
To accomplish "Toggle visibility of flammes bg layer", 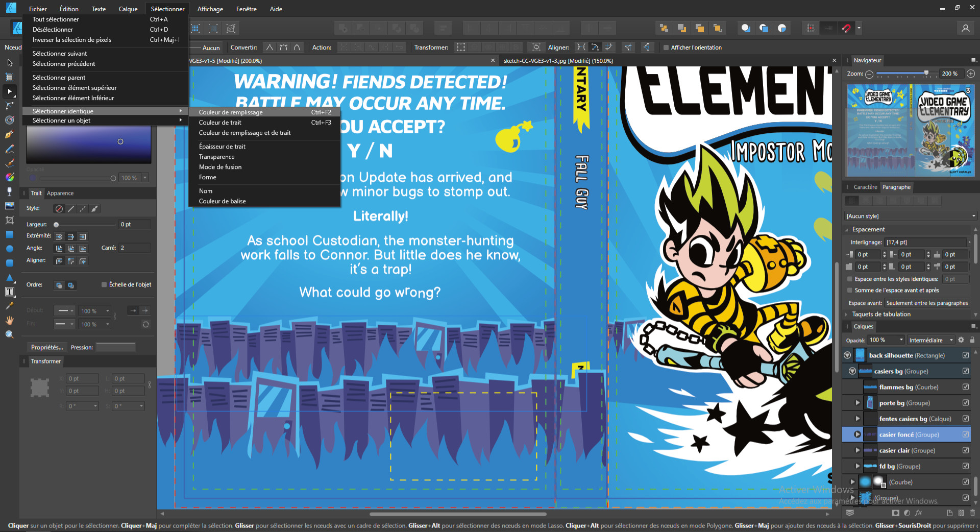I will pos(965,387).
